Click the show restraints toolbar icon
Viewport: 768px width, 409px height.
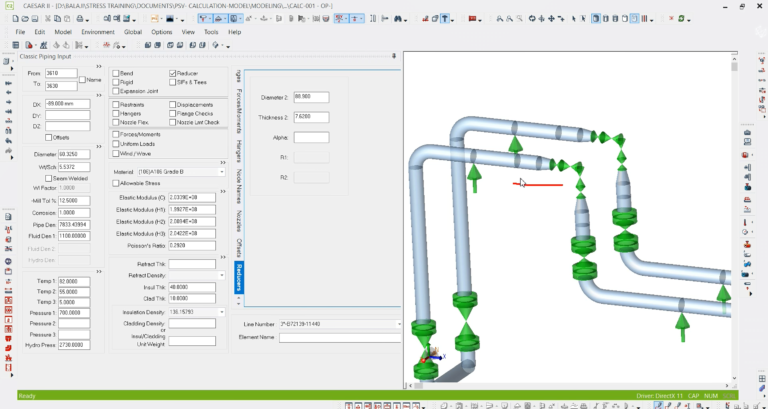(x=204, y=19)
